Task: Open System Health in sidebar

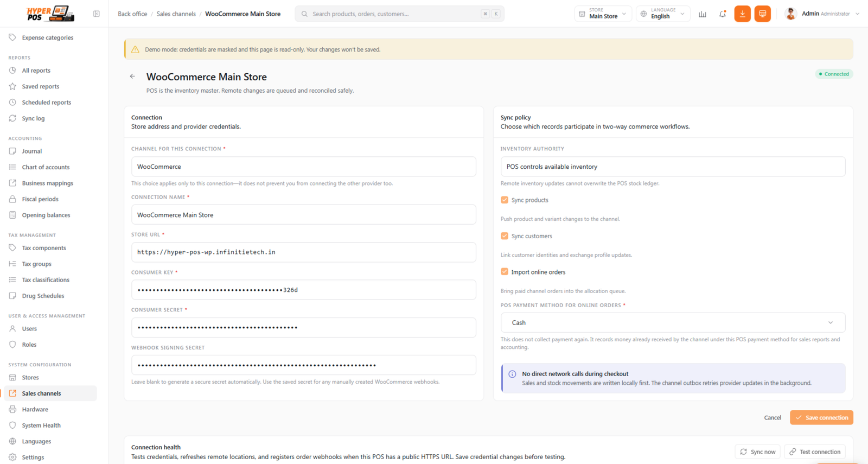Action: [x=50, y=425]
